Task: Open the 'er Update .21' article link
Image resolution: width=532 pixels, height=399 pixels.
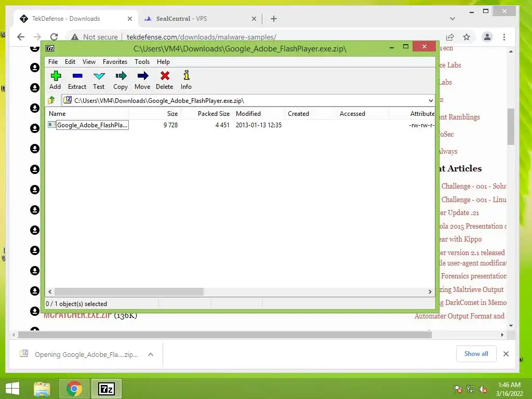Action: pyautogui.click(x=458, y=212)
